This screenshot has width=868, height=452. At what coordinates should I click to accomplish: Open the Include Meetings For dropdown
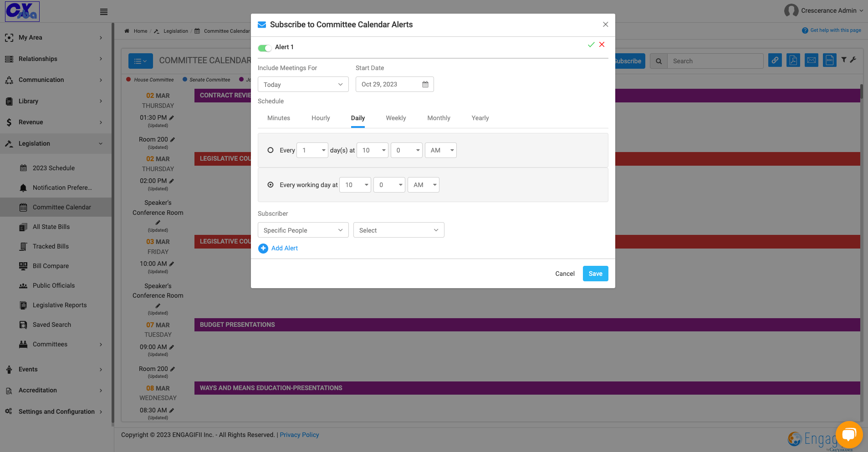(303, 84)
